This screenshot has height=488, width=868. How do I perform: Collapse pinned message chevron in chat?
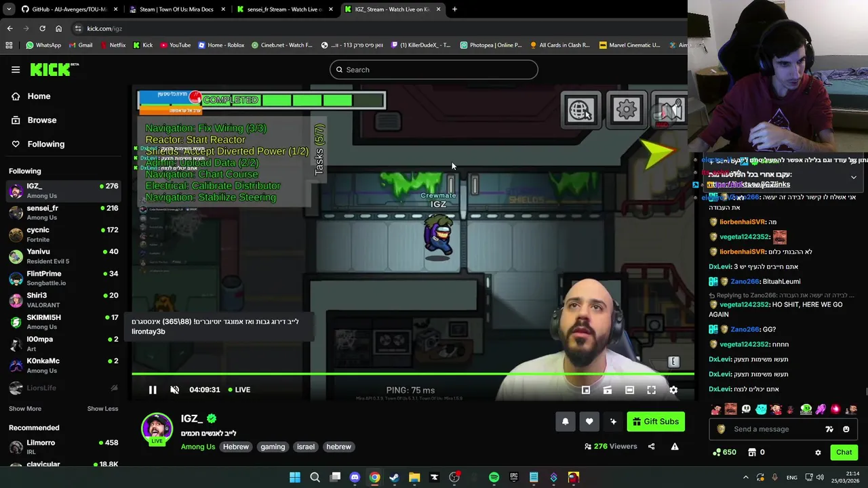pyautogui.click(x=854, y=178)
